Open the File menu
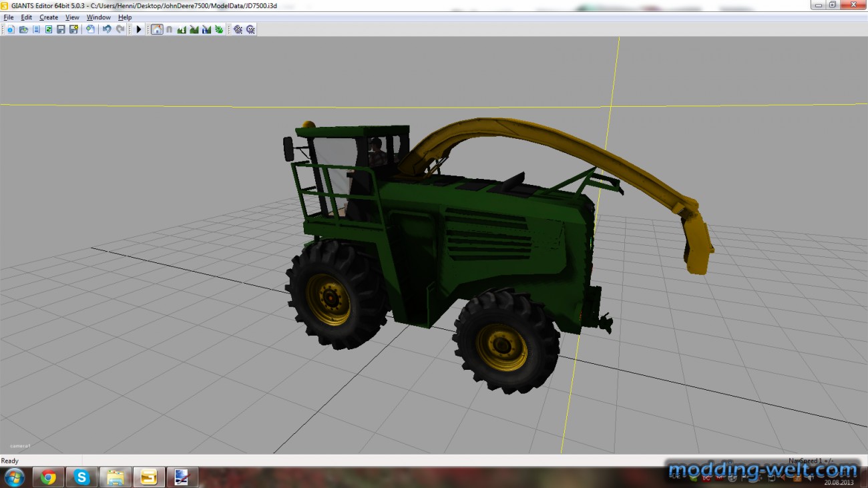The height and width of the screenshot is (488, 868). [x=9, y=17]
